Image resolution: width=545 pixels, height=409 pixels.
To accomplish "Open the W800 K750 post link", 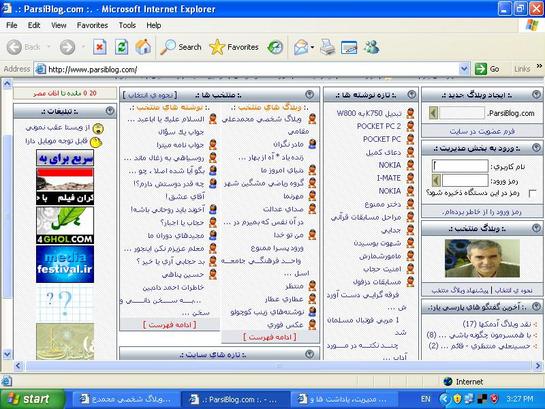I will [x=369, y=113].
